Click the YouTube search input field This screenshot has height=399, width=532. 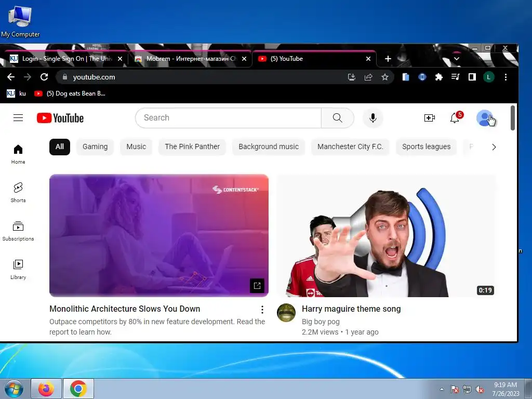point(229,118)
